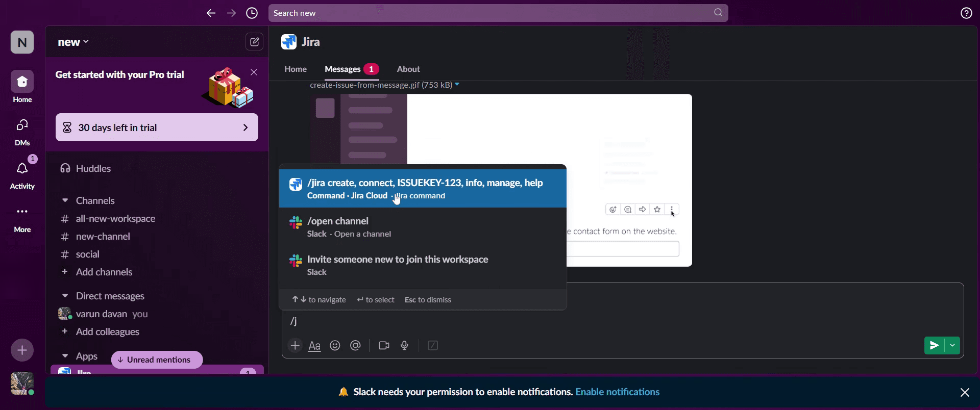Open the all-new-workspace channel
The image size is (980, 410).
[115, 218]
